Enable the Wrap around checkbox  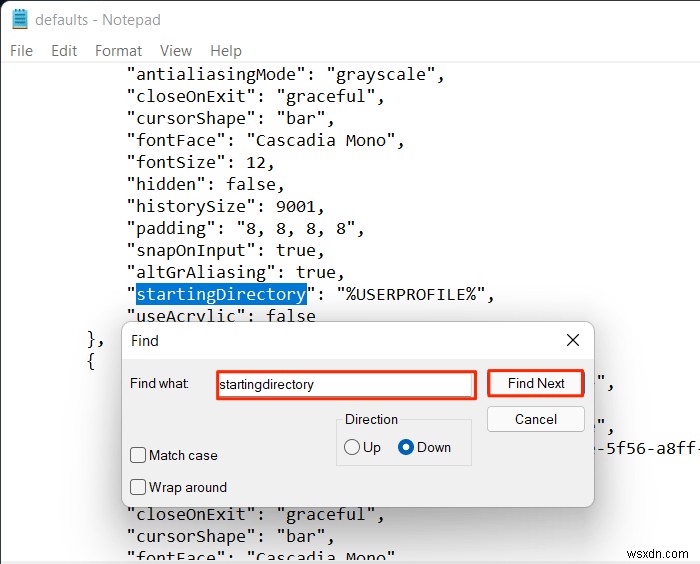point(138,487)
